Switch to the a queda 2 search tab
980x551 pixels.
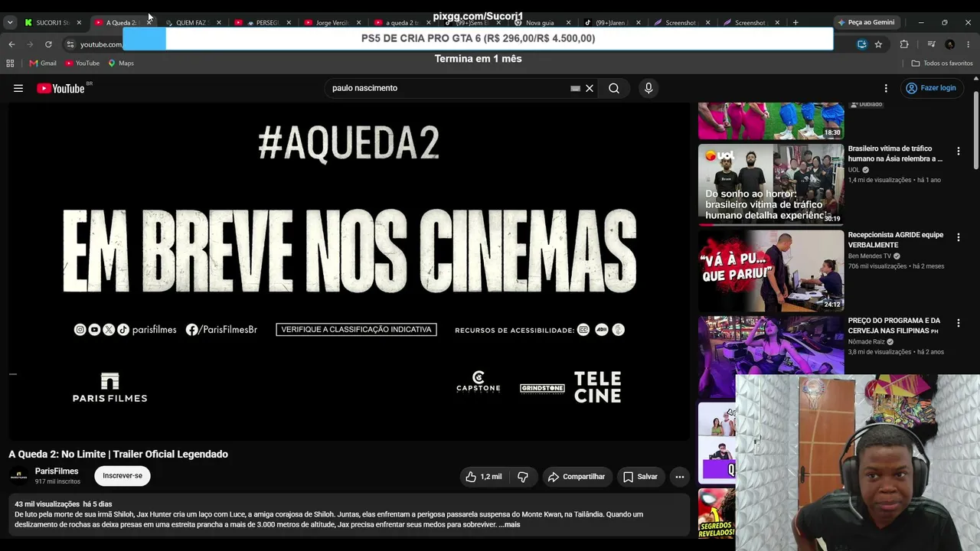tap(403, 23)
